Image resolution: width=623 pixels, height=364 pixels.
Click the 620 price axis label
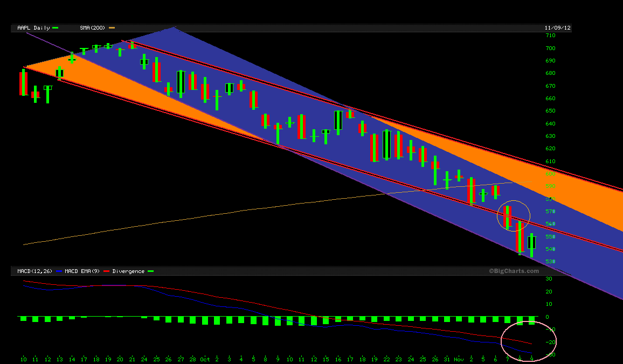pos(550,149)
